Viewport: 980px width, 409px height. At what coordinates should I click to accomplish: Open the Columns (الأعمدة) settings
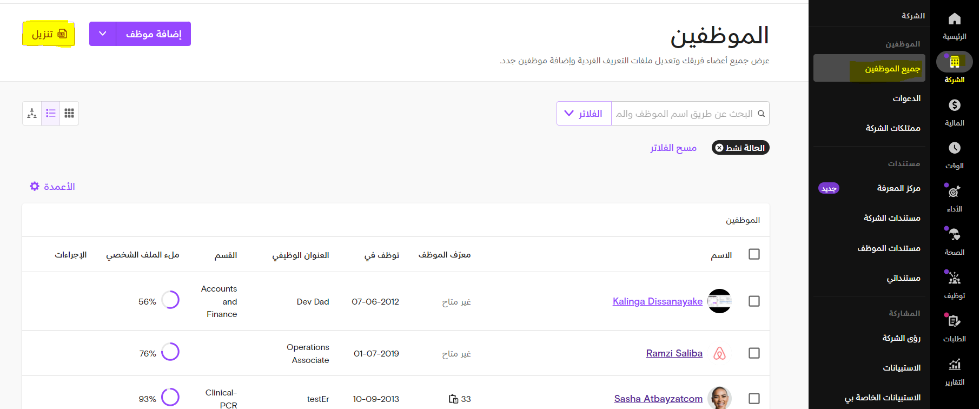[x=52, y=187]
